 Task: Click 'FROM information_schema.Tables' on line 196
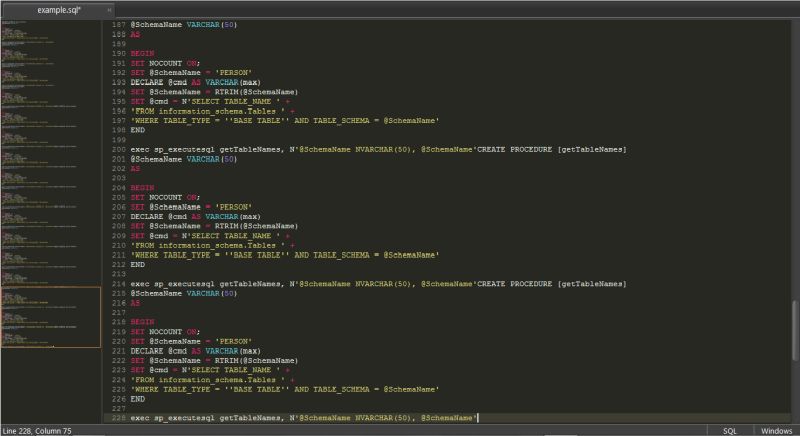[x=205, y=111]
